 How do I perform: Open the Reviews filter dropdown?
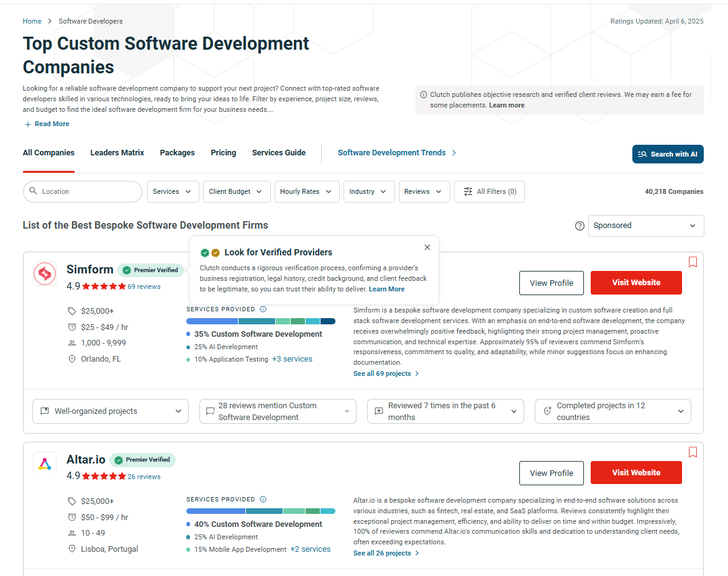point(424,192)
